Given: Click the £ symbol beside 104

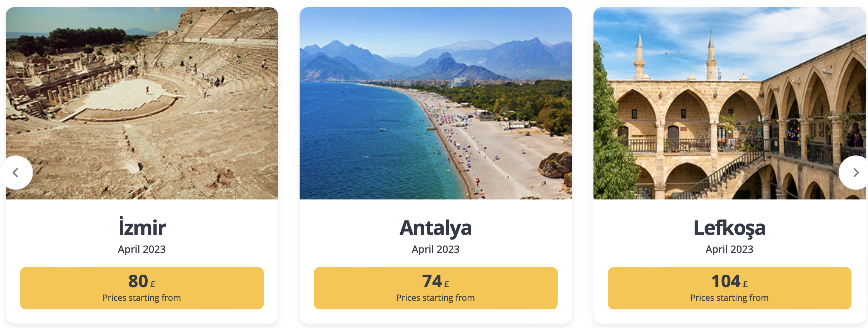Looking at the screenshot, I should (745, 284).
